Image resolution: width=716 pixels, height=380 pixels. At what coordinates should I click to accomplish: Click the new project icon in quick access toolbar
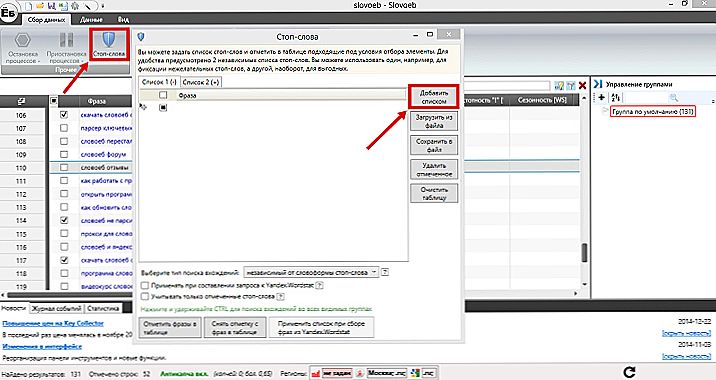coord(29,6)
